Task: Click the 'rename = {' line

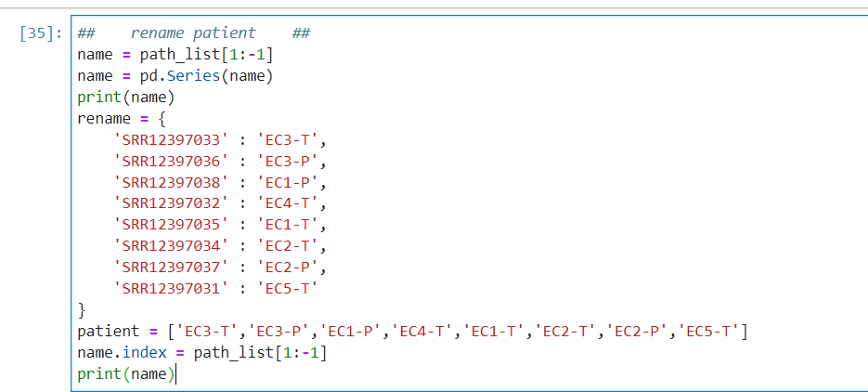Action: [122, 119]
